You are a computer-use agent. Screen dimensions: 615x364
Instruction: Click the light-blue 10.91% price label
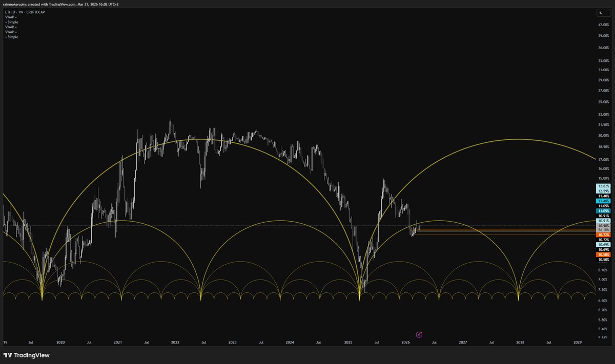pos(604,221)
